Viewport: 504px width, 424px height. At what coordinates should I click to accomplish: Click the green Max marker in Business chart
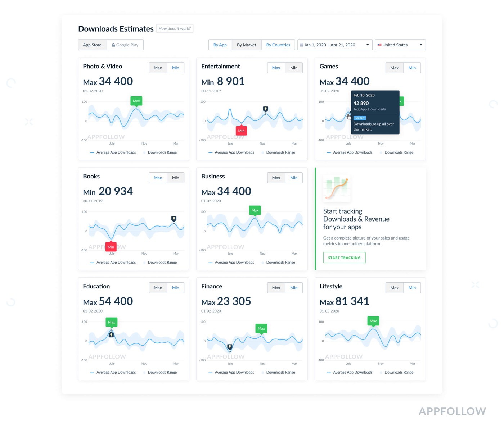255,210
